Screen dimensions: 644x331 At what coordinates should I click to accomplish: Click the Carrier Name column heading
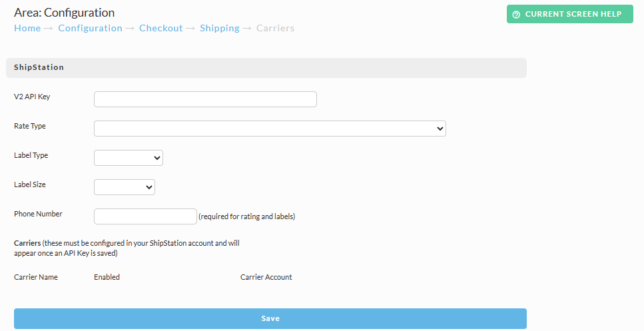click(x=36, y=277)
